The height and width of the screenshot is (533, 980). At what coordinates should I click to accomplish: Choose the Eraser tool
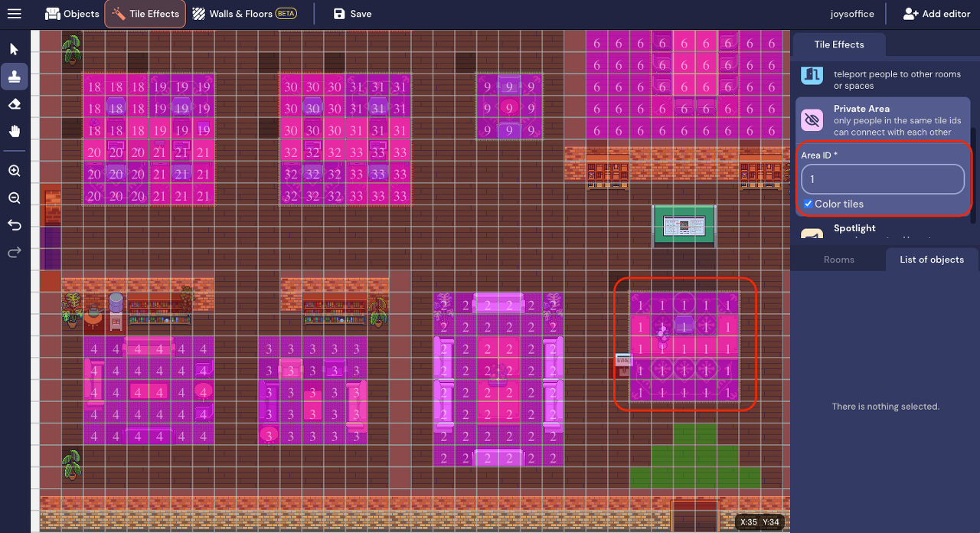tap(14, 104)
